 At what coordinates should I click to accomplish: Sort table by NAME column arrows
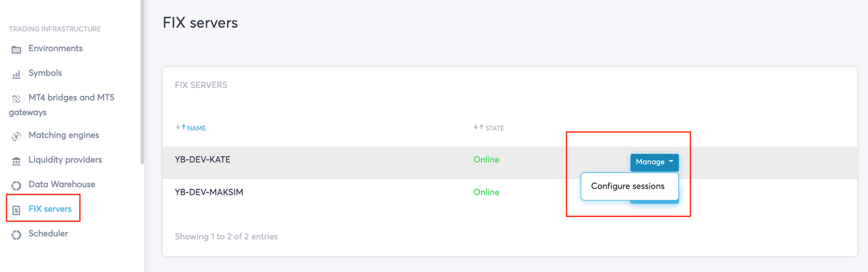[x=181, y=127]
